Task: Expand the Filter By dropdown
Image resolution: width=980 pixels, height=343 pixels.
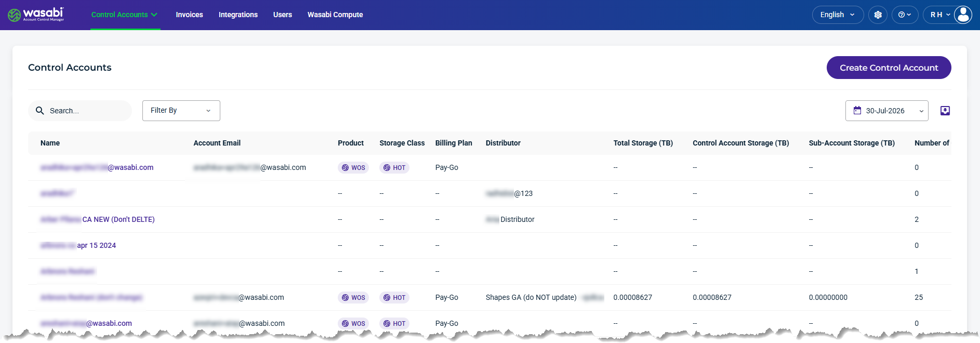Action: [181, 111]
